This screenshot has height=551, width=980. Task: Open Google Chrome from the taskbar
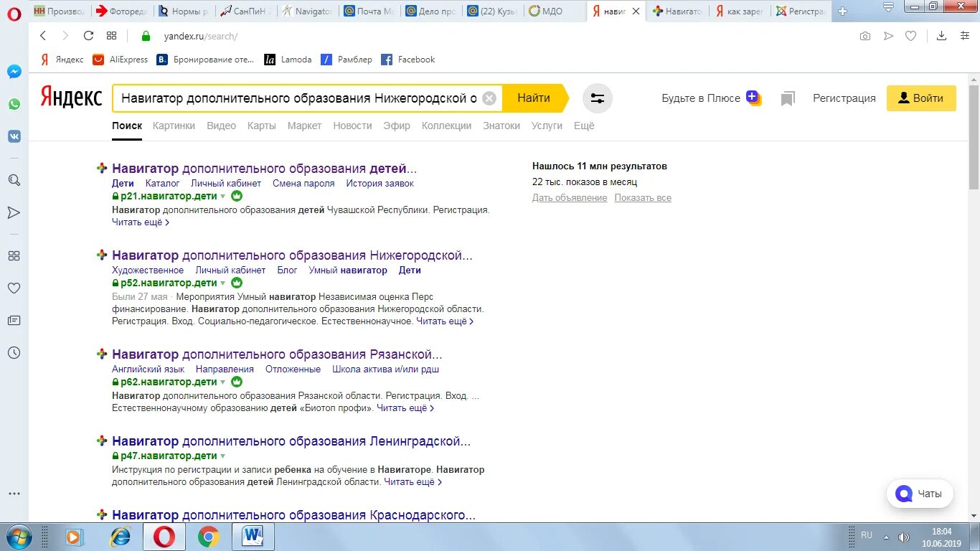pos(209,537)
